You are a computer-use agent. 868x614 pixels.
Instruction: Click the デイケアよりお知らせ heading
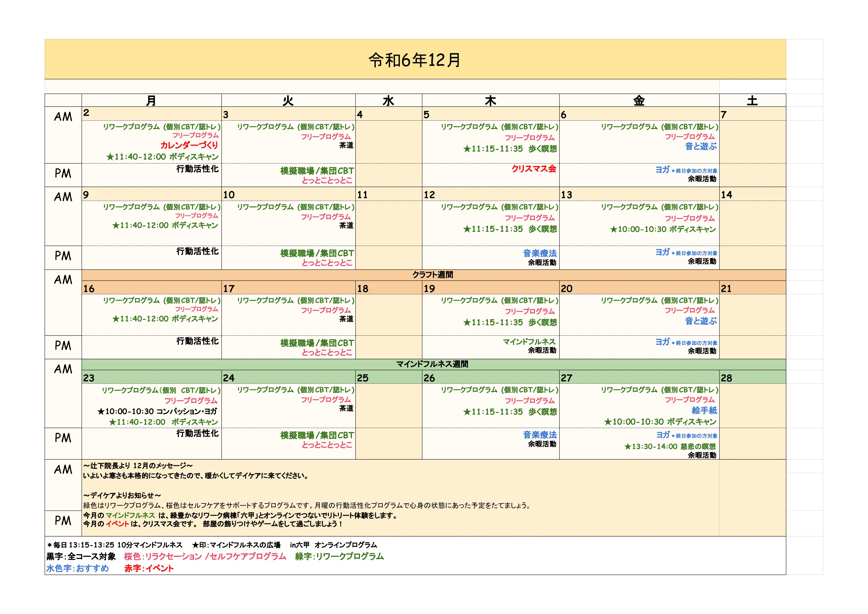coord(122,495)
